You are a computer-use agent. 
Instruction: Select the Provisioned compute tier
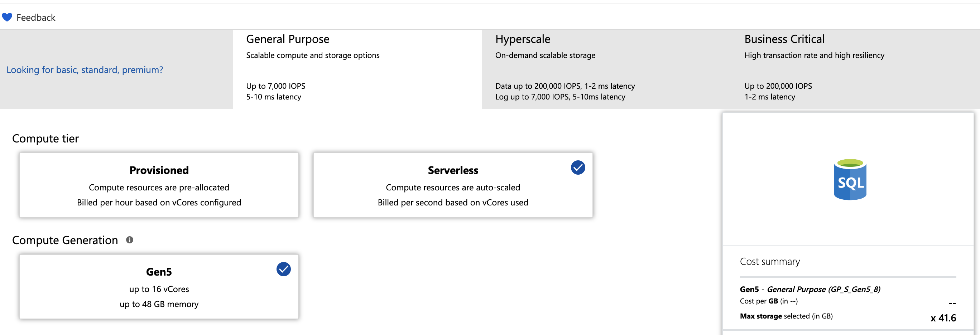point(159,185)
